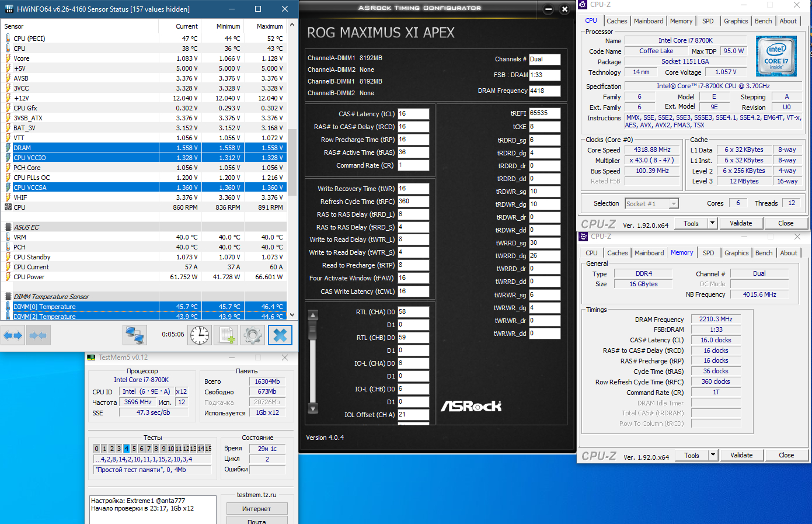This screenshot has width=812, height=524.
Task: Open Memory tab in CPU-Z processor window
Action: [681, 21]
